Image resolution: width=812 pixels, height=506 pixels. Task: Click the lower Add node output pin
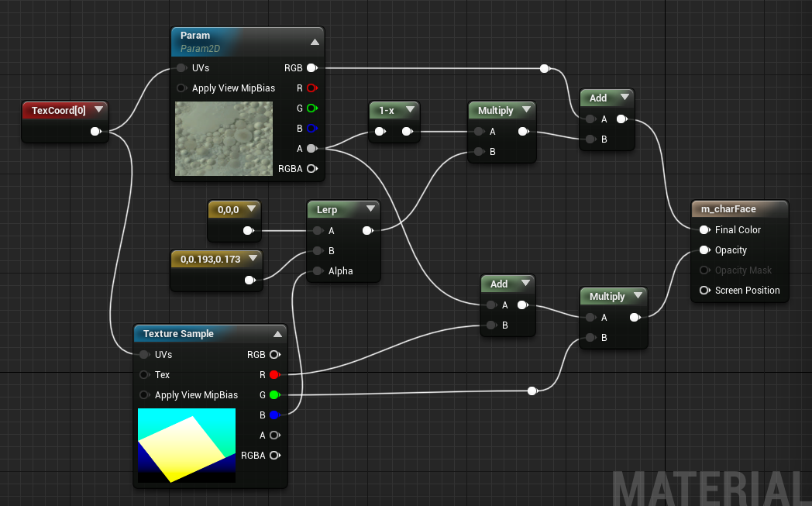click(522, 305)
